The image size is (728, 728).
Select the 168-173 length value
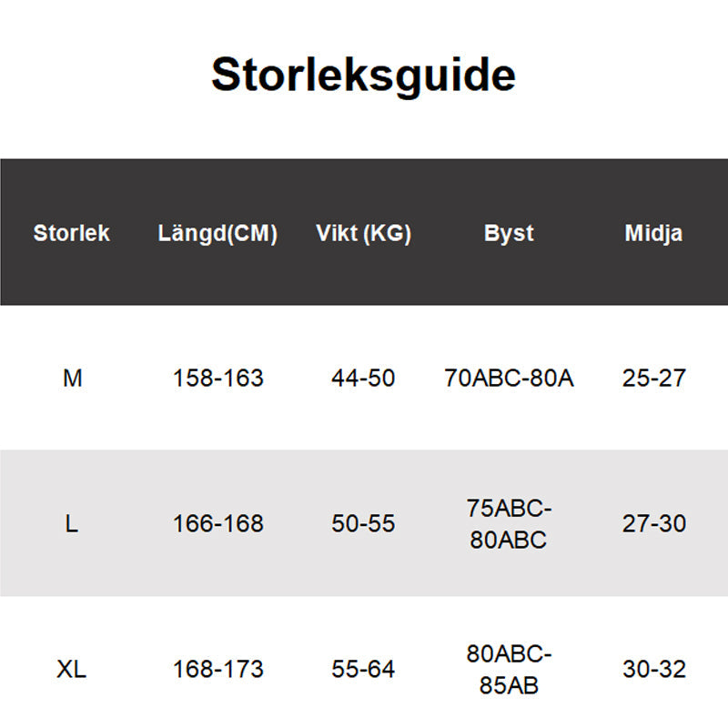coord(217,670)
